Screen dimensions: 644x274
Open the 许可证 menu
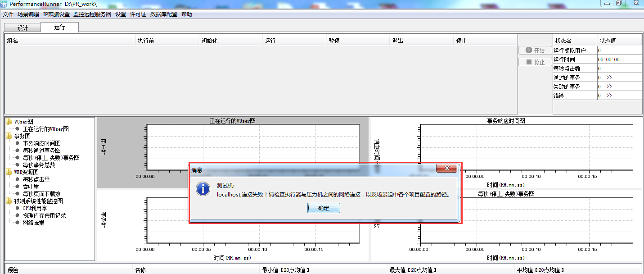click(138, 14)
